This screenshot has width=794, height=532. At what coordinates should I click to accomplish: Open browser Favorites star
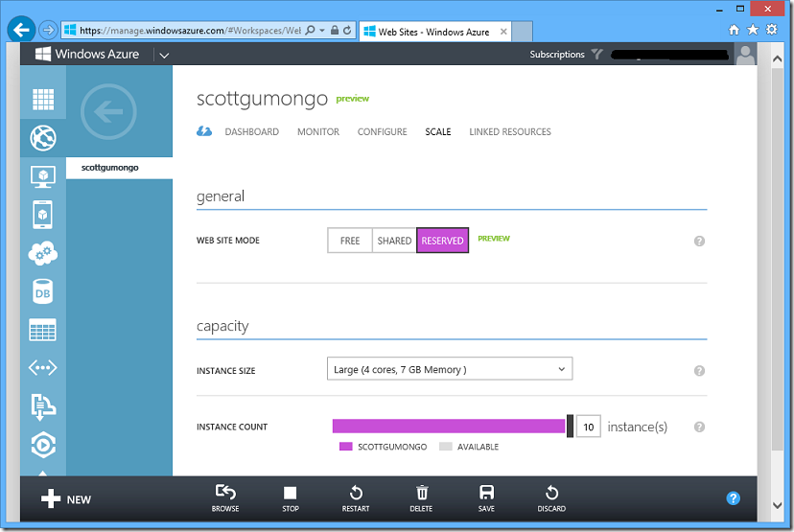753,30
